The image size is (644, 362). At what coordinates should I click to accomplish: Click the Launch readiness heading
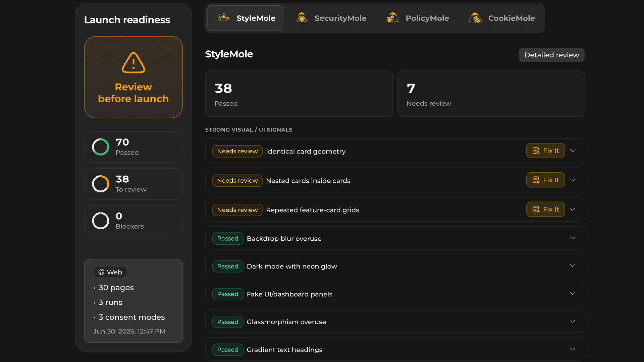pyautogui.click(x=127, y=20)
